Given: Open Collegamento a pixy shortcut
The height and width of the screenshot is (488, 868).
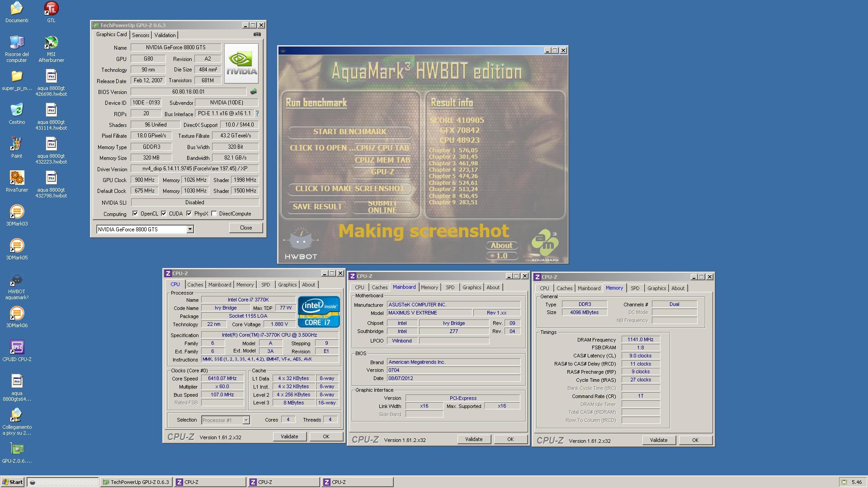Looking at the screenshot, I should point(17,422).
